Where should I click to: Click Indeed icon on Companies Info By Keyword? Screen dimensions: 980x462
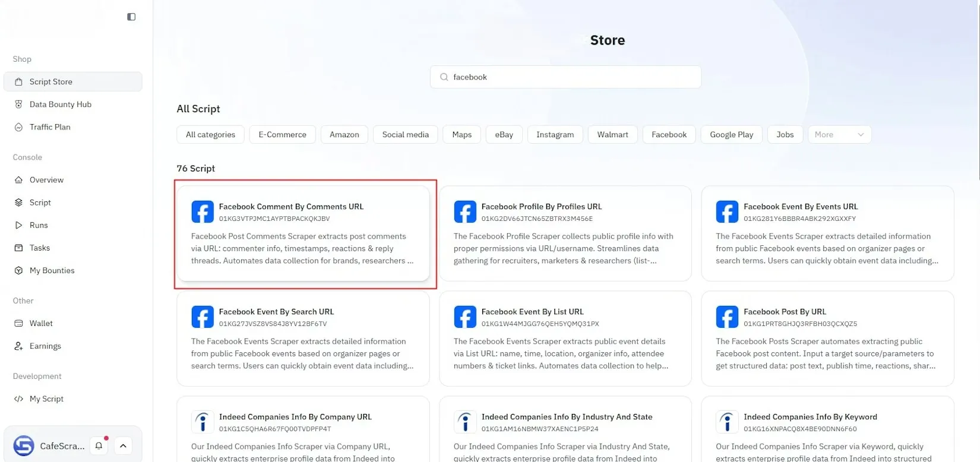pos(727,422)
